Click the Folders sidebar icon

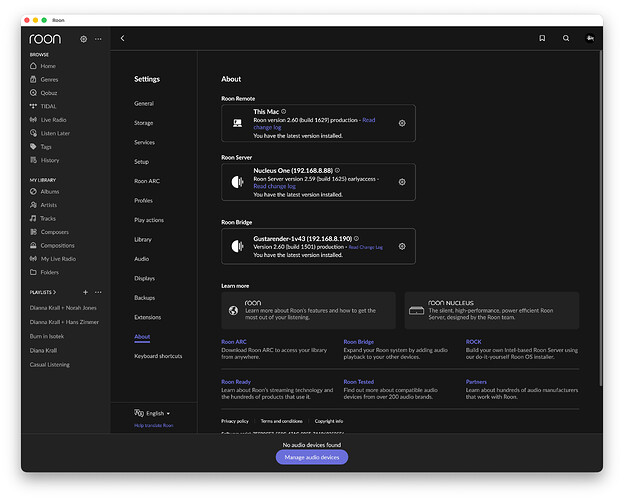(33, 272)
